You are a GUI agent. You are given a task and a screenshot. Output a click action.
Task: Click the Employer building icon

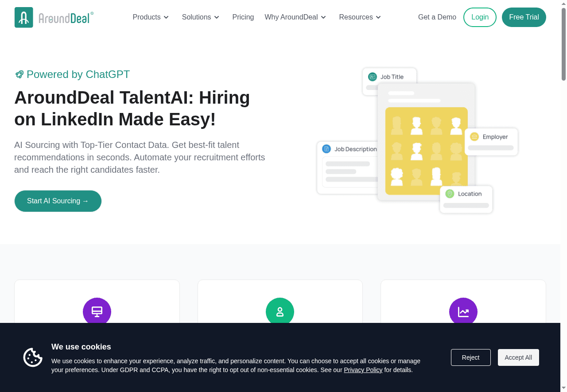(474, 137)
